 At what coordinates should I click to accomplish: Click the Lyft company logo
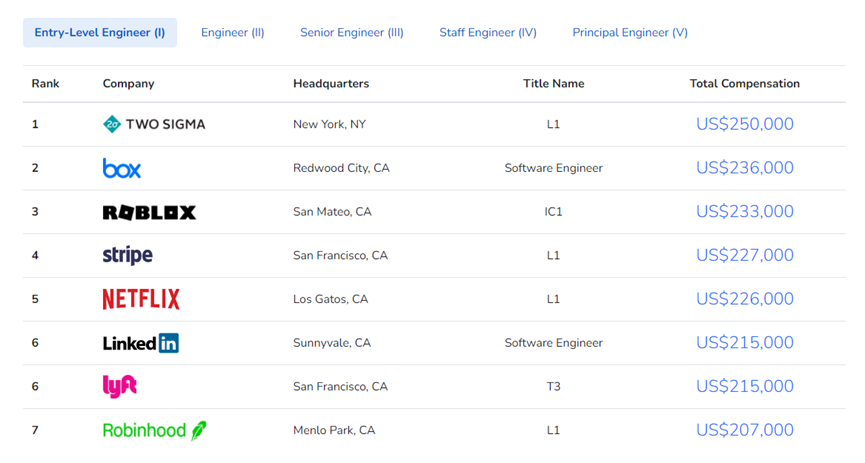(120, 386)
